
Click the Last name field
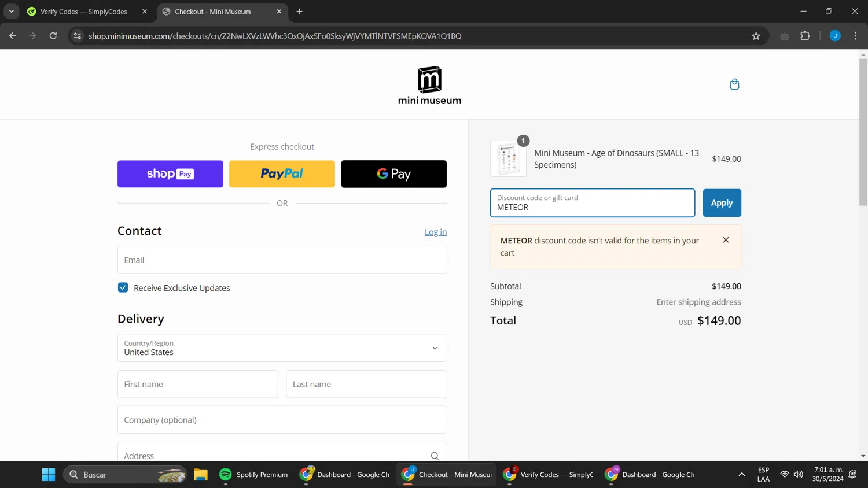tap(366, 384)
